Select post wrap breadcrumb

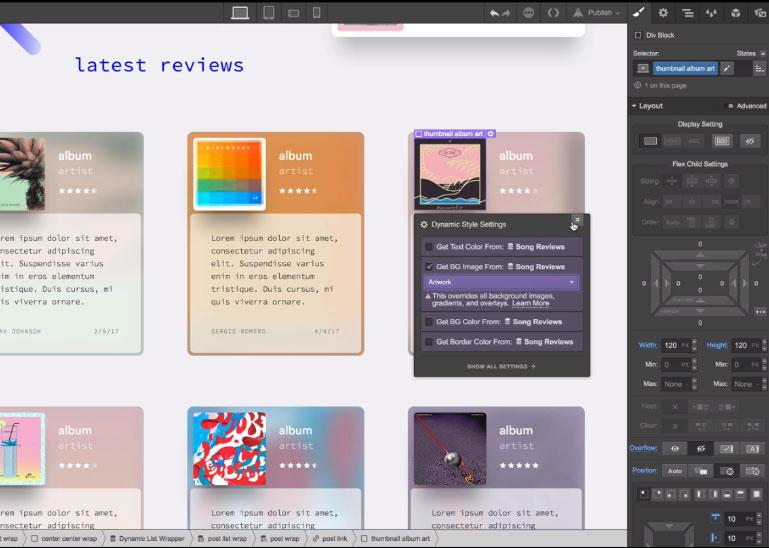click(280, 539)
